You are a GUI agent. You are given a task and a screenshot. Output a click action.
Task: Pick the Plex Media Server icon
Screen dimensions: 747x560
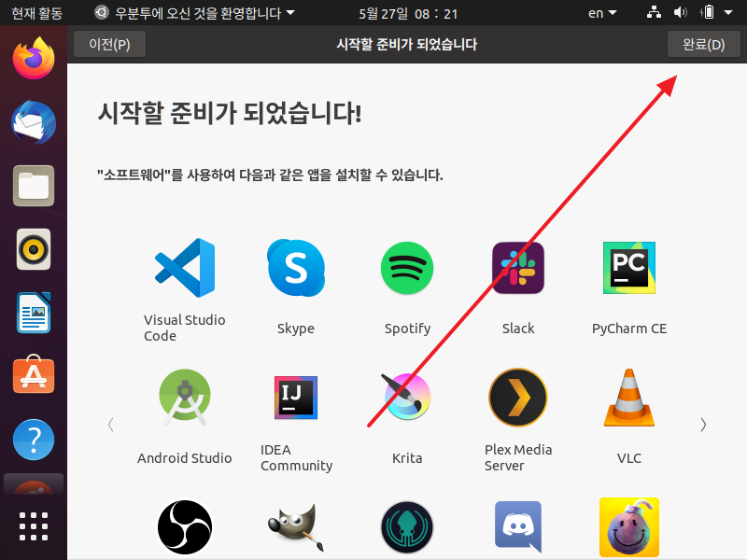pos(518,398)
